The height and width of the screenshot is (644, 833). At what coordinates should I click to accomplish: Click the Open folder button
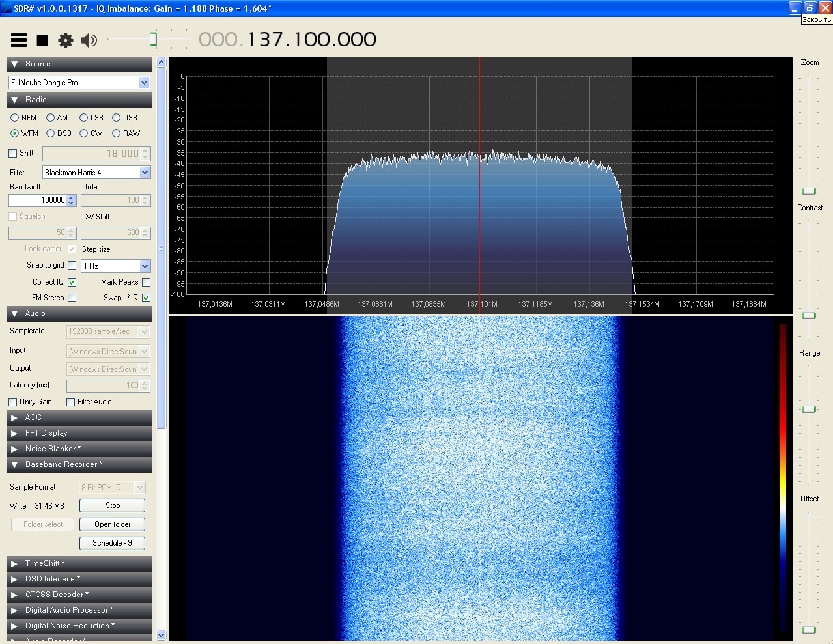point(112,524)
